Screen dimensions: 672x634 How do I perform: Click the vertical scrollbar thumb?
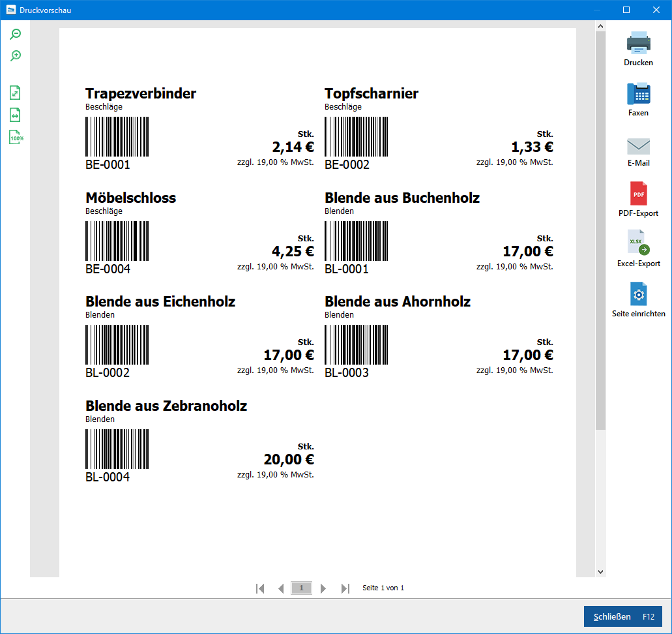600,230
